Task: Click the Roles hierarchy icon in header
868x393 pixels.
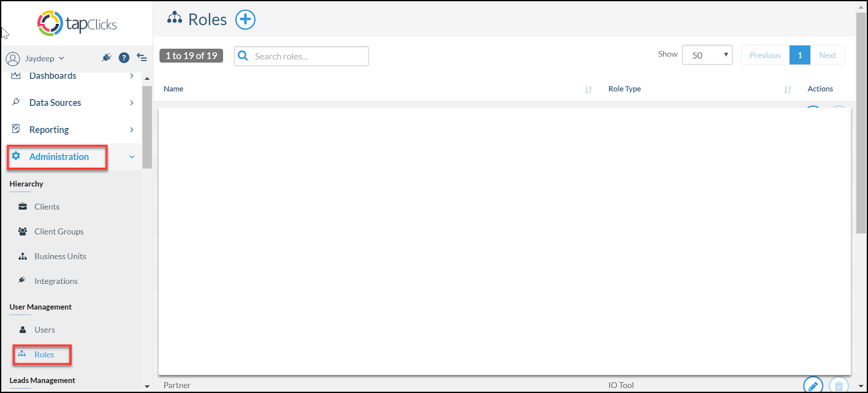Action: click(174, 17)
